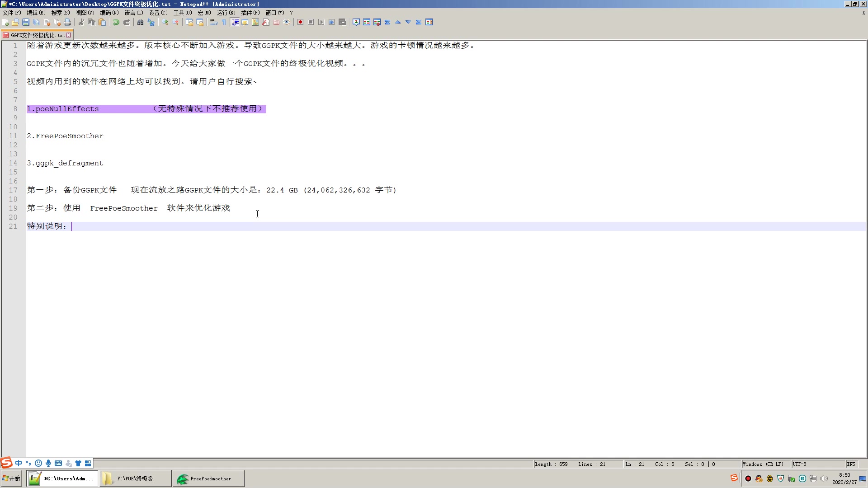Click the volume speaker tray icon
Screen dimensions: 868x488
tap(824, 479)
